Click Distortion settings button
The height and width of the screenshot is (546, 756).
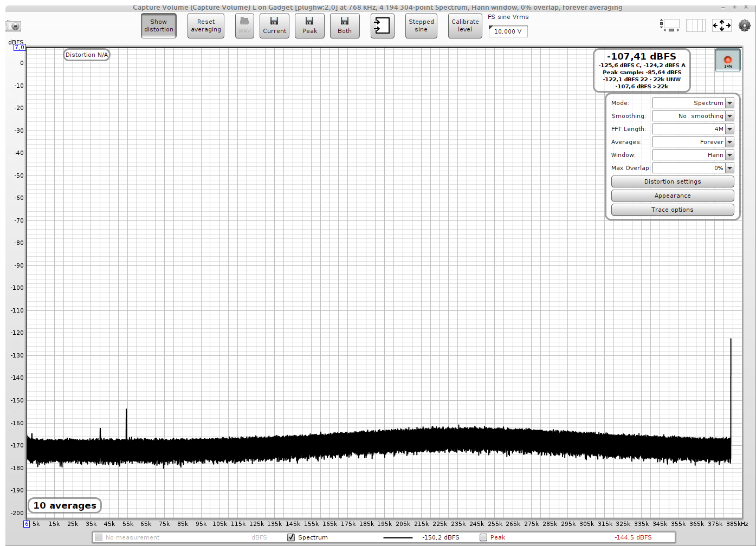click(x=673, y=181)
